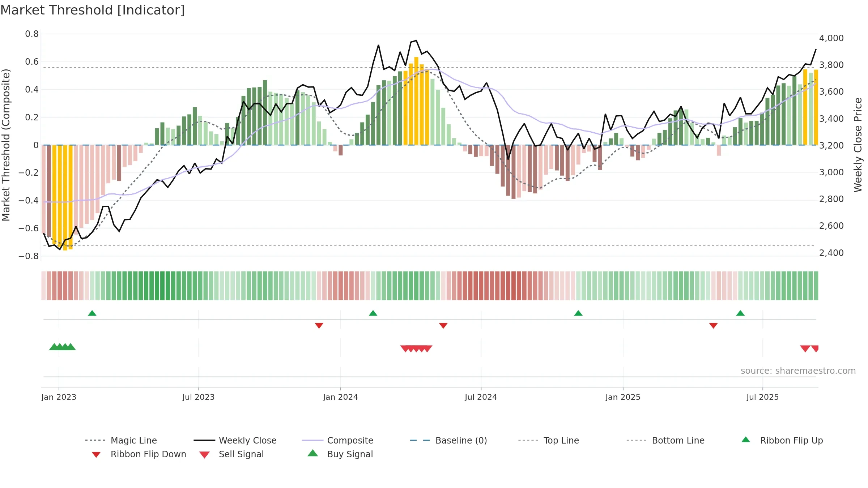The width and height of the screenshot is (868, 488).
Task: Click the ribbon flip up marker before Jan 2025
Action: click(x=578, y=313)
